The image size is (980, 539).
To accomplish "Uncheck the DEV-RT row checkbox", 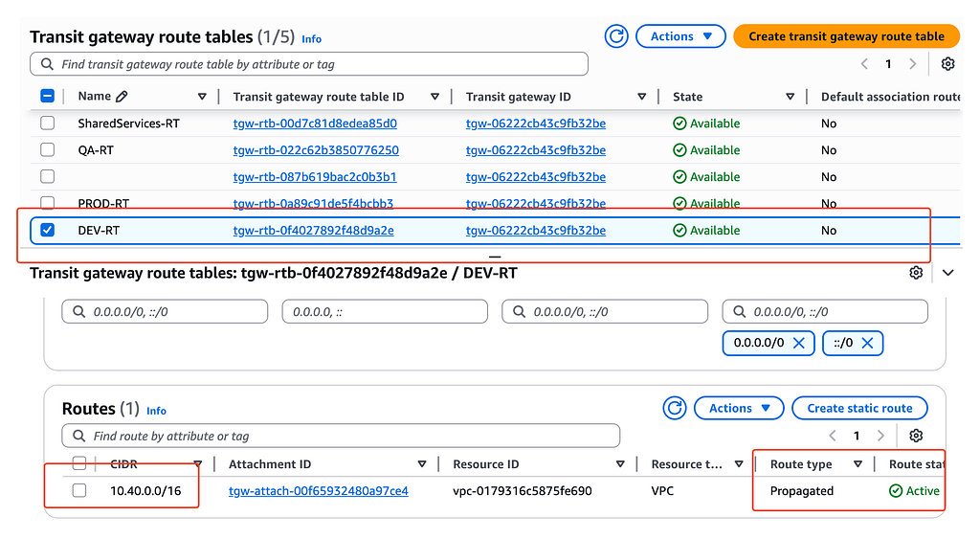I will 48,230.
